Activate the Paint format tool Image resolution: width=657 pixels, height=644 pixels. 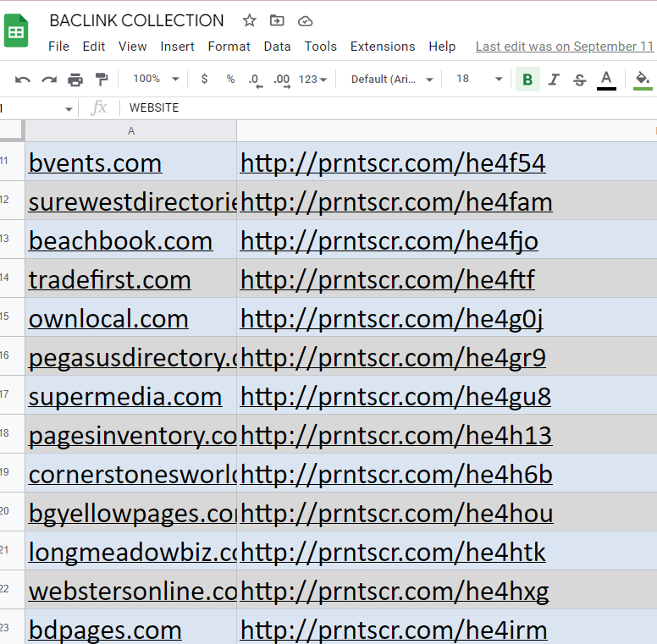102,80
